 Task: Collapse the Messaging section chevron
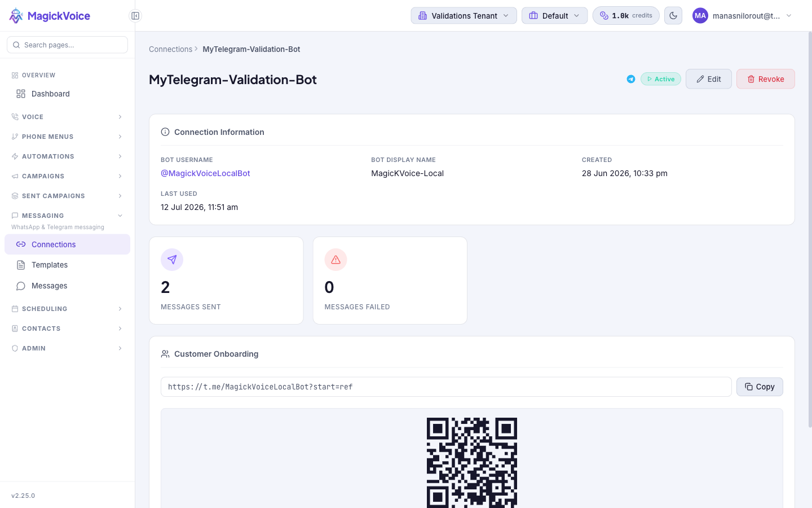tap(120, 216)
